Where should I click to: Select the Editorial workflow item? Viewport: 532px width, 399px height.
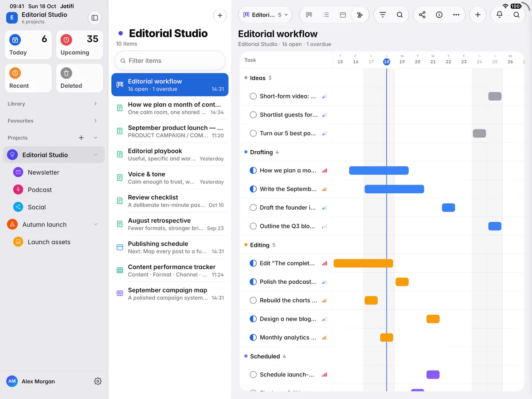coord(170,85)
